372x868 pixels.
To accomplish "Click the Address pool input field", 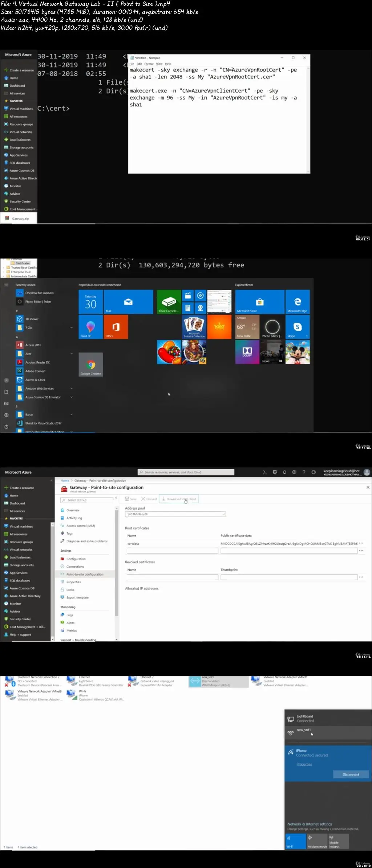I will [x=175, y=514].
